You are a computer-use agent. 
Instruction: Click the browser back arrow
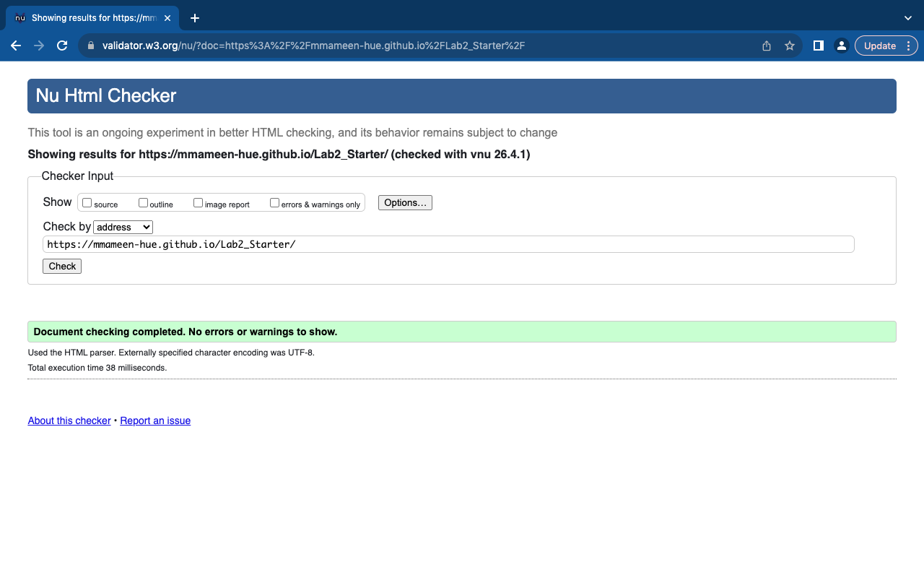(x=16, y=46)
